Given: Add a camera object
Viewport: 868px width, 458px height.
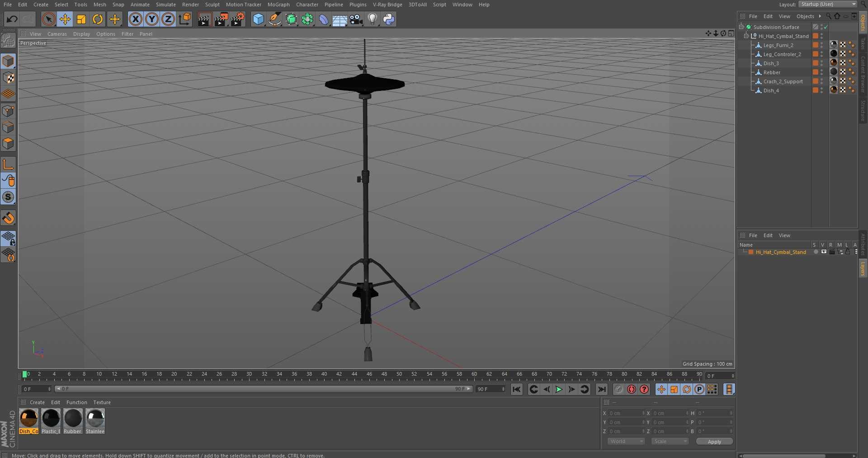Looking at the screenshot, I should [x=356, y=19].
